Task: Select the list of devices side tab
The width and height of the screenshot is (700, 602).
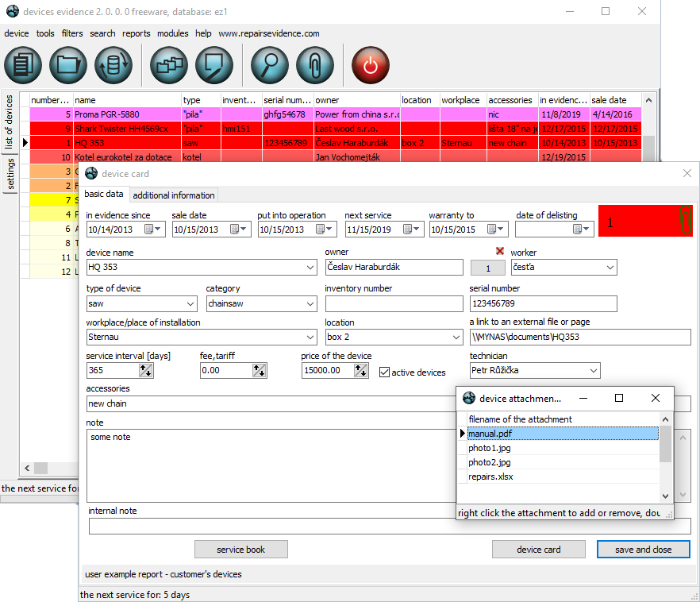Action: click(x=9, y=122)
